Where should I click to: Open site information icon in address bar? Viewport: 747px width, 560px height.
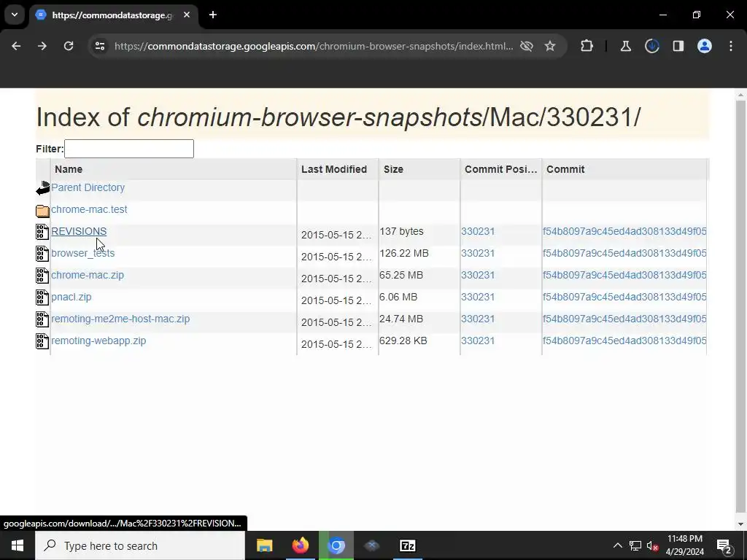click(100, 46)
